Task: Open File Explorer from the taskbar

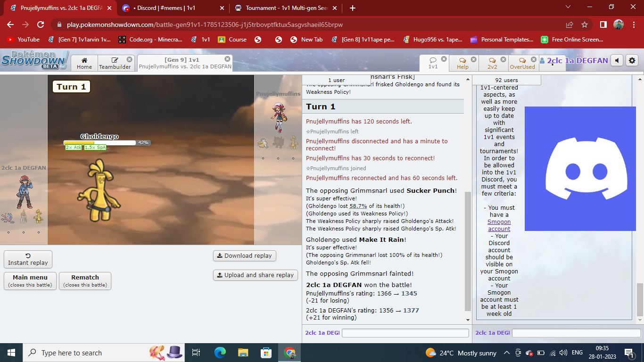Action: pyautogui.click(x=243, y=353)
